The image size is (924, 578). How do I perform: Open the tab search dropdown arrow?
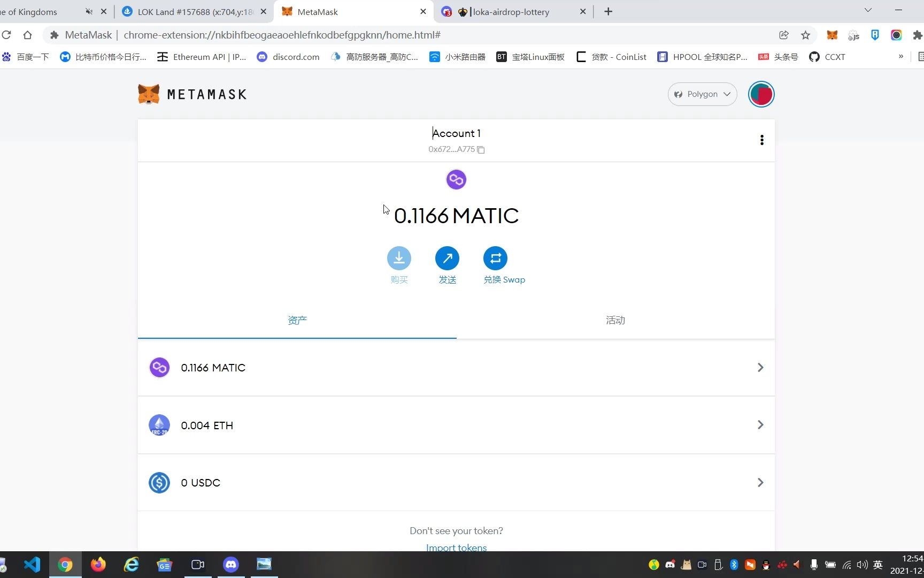click(868, 10)
